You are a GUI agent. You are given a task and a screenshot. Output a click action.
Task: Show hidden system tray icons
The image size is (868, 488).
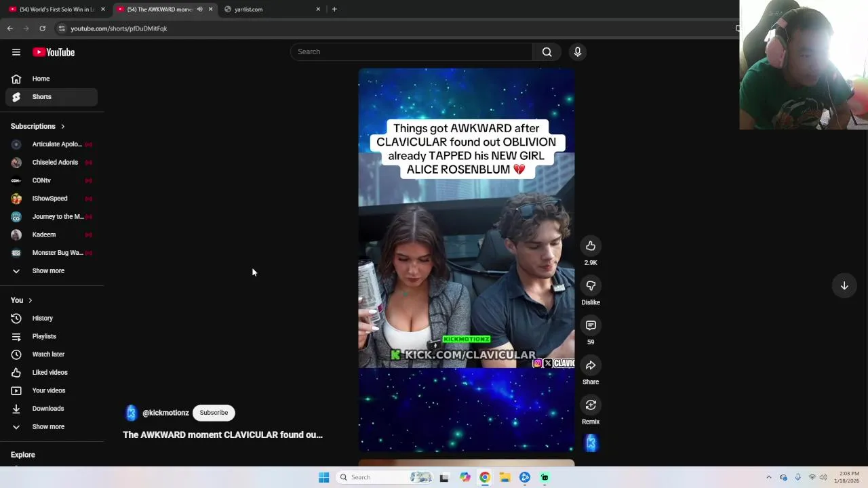768,477
